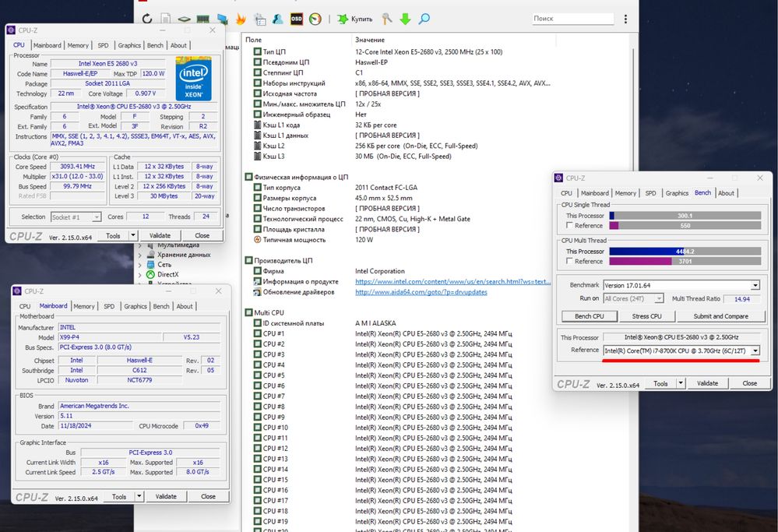Click the gauge dial toolbar icon
The height and width of the screenshot is (532, 778).
[x=315, y=19]
